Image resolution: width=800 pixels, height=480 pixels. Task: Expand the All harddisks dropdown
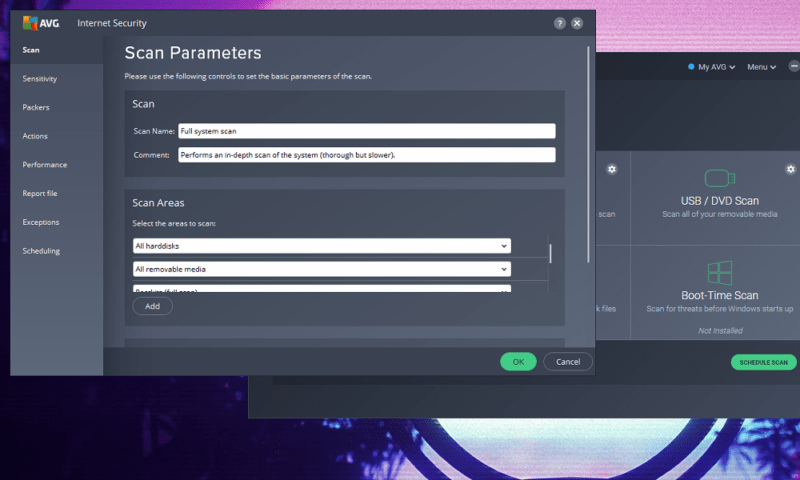click(x=321, y=246)
